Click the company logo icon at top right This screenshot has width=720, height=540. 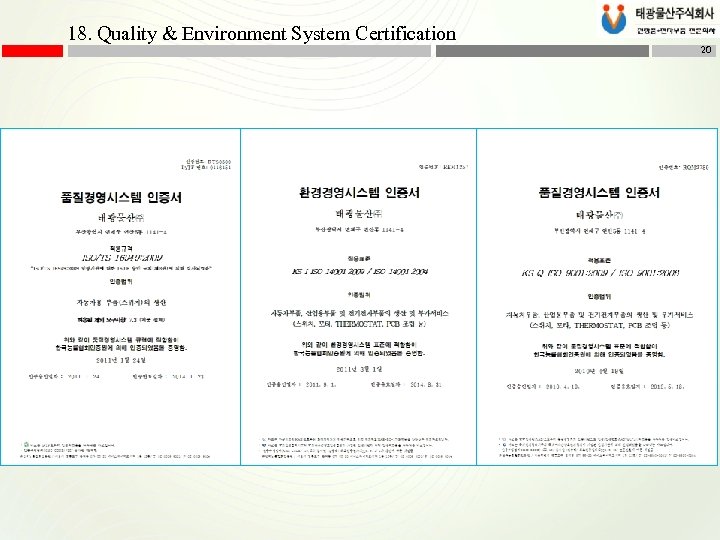click(x=614, y=19)
